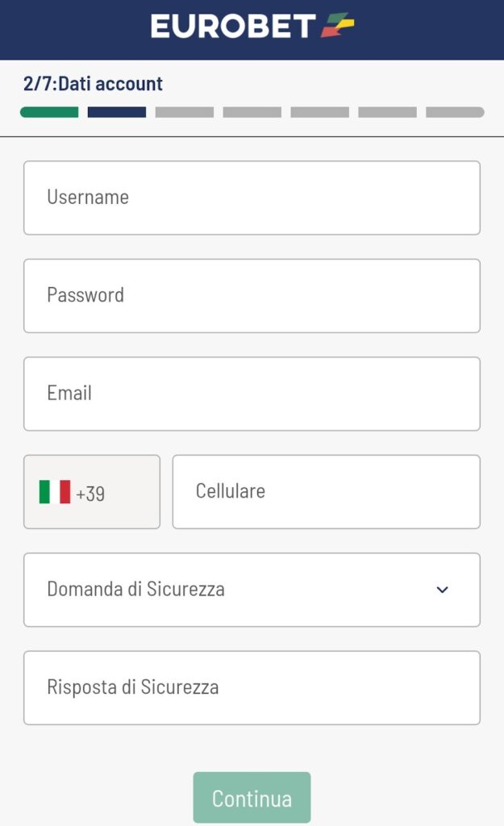The image size is (504, 826).
Task: Click the completed green progress segment
Action: pyautogui.click(x=48, y=112)
